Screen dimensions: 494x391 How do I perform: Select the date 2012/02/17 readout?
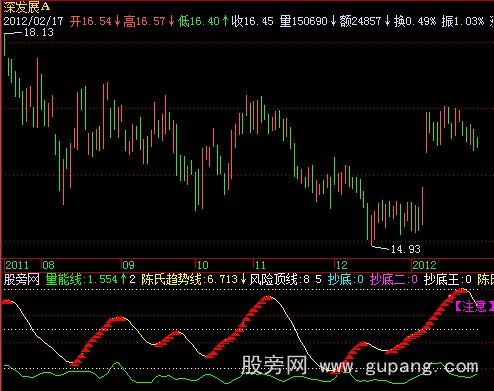pyautogui.click(x=33, y=21)
